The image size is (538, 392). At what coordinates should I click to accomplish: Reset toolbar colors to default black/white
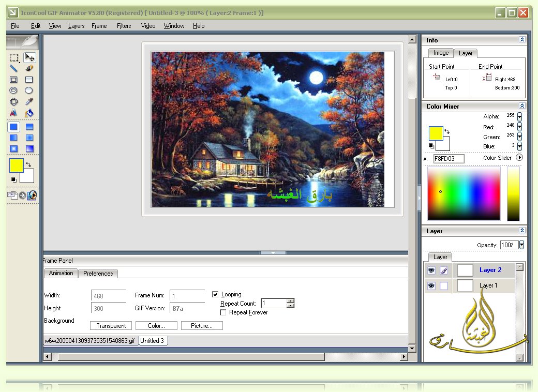coord(14,179)
